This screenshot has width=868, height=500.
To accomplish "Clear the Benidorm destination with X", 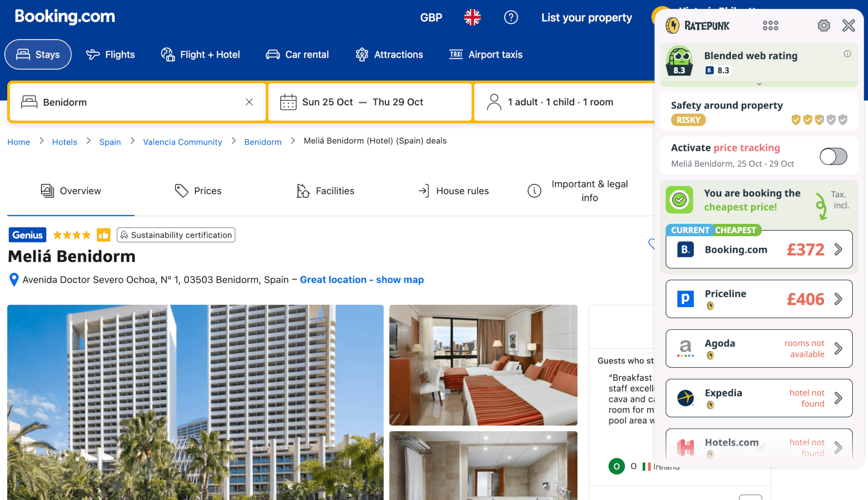I will point(249,102).
